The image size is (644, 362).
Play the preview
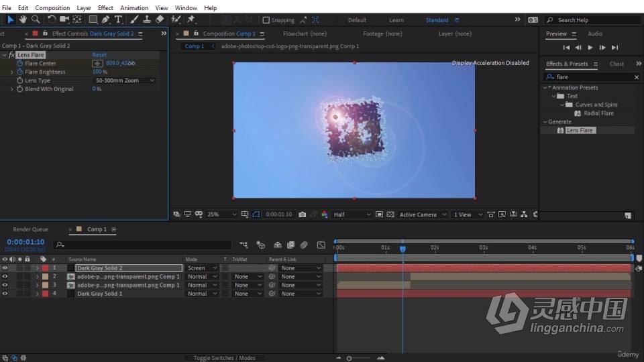coord(590,48)
